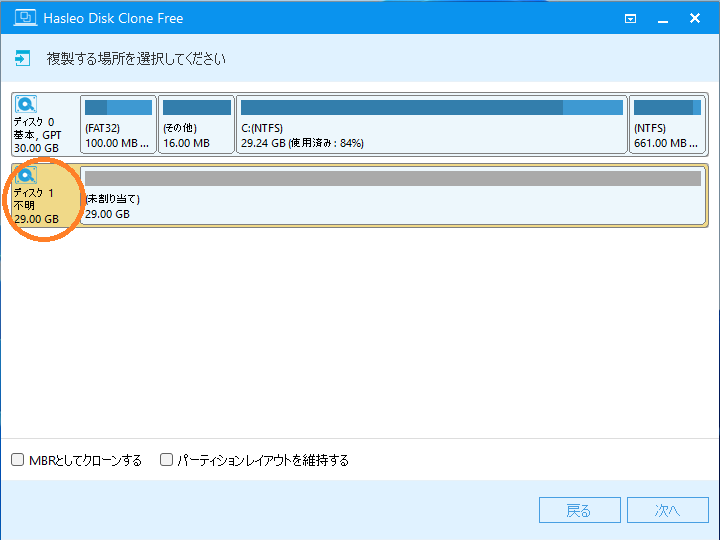Select the C:(NTFS) 29.24 GB partition

click(x=432, y=124)
